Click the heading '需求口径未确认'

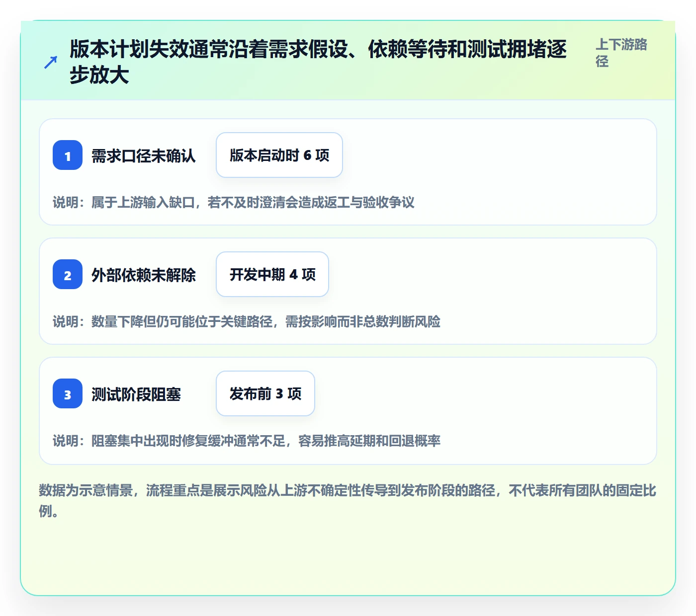[144, 155]
